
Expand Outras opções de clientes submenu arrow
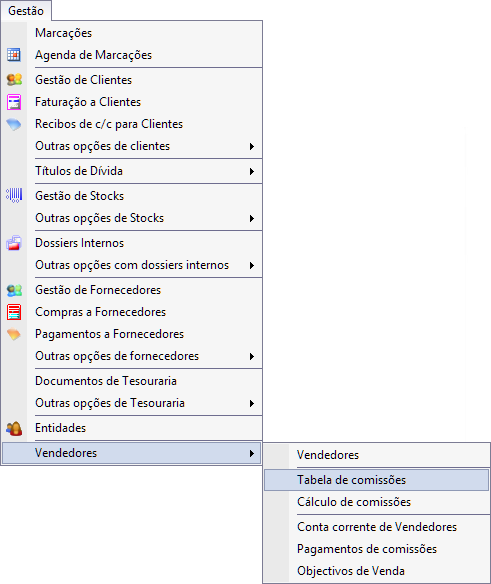(x=252, y=146)
